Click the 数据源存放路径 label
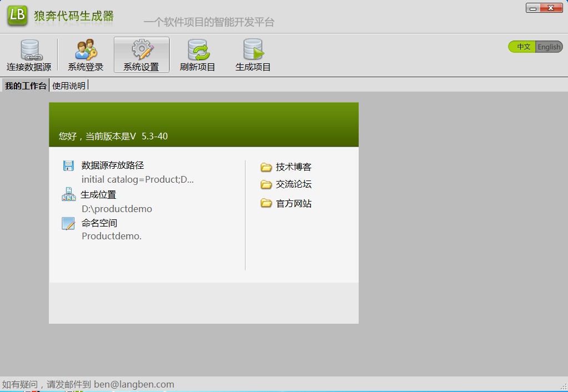Image resolution: width=568 pixels, height=392 pixels. click(113, 165)
